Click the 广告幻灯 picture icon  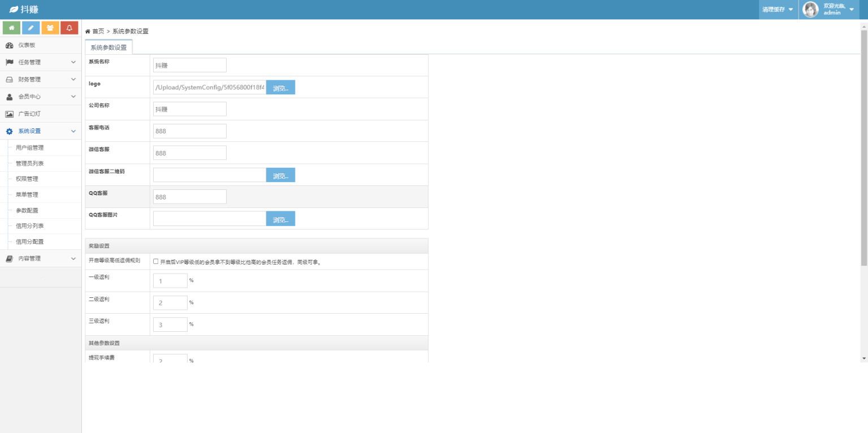[10, 114]
